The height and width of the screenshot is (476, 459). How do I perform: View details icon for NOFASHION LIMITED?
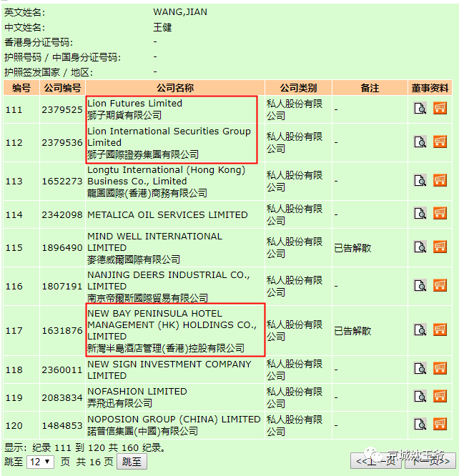(x=420, y=397)
